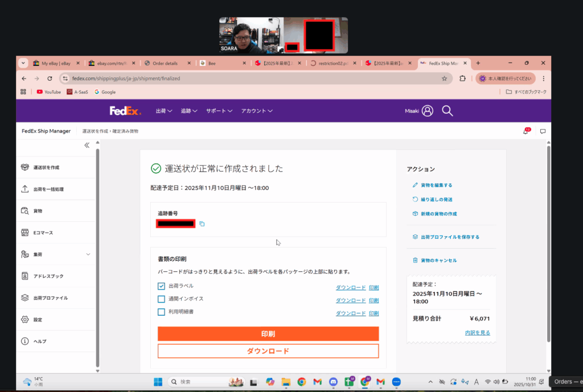The image size is (583, 392).
Task: Open the FedEx search magnifier icon
Action: tap(447, 111)
